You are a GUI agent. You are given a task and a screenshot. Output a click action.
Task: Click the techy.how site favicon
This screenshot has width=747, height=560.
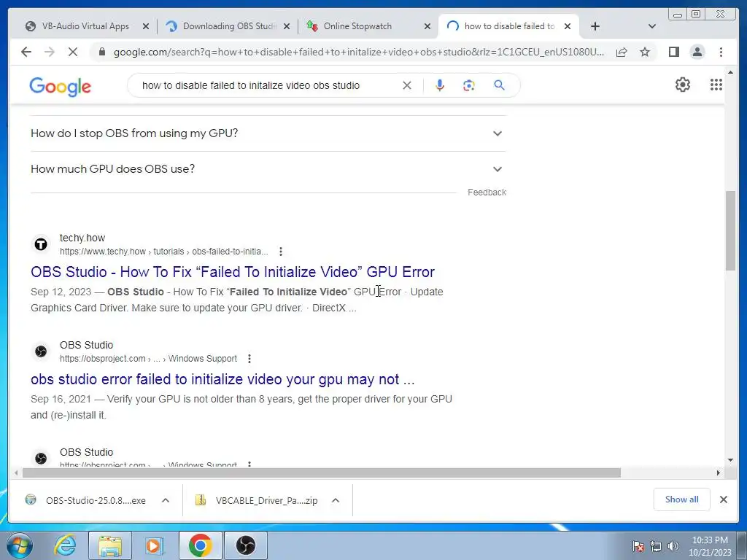41,244
